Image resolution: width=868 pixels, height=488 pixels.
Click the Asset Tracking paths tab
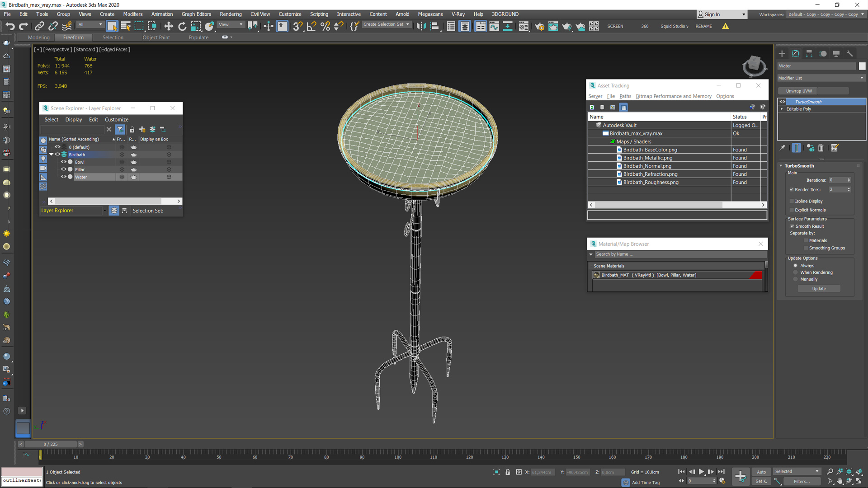[x=625, y=96]
